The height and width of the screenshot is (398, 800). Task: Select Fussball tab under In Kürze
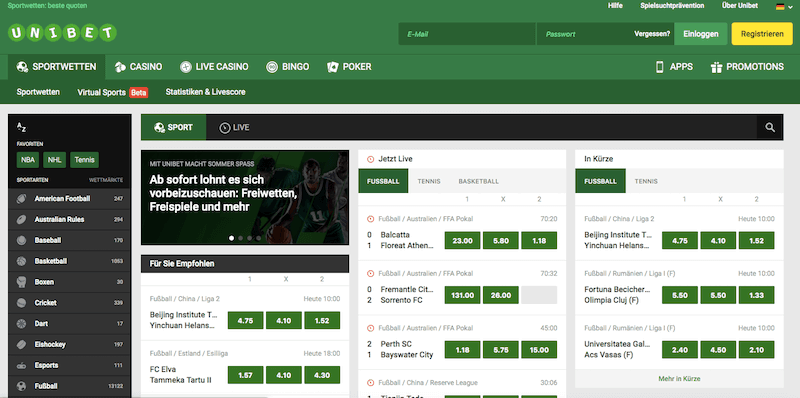click(x=601, y=181)
